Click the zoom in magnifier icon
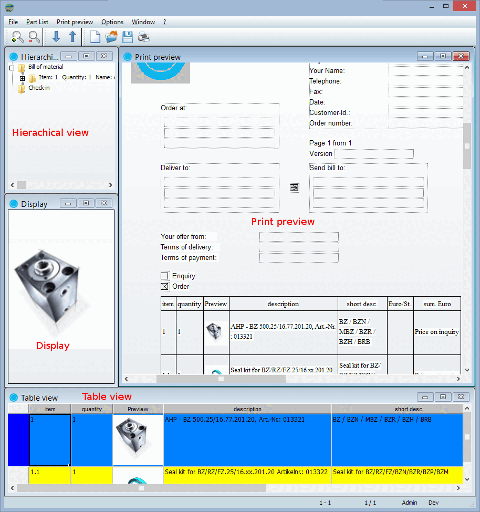 pyautogui.click(x=17, y=36)
